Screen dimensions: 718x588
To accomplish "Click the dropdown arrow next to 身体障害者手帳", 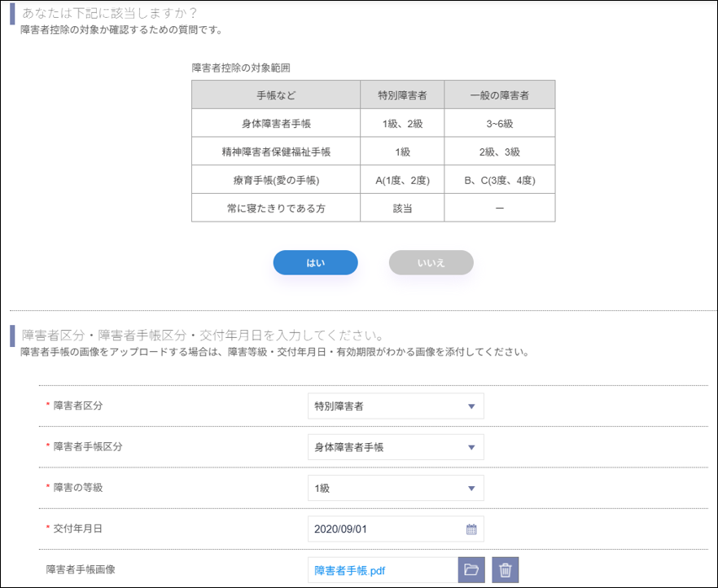I will pos(471,446).
